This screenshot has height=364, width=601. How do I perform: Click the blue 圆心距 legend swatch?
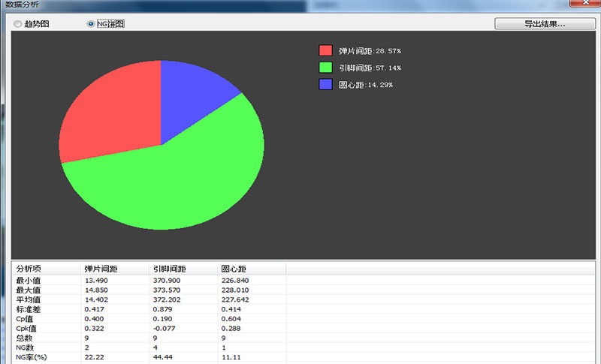coord(325,84)
